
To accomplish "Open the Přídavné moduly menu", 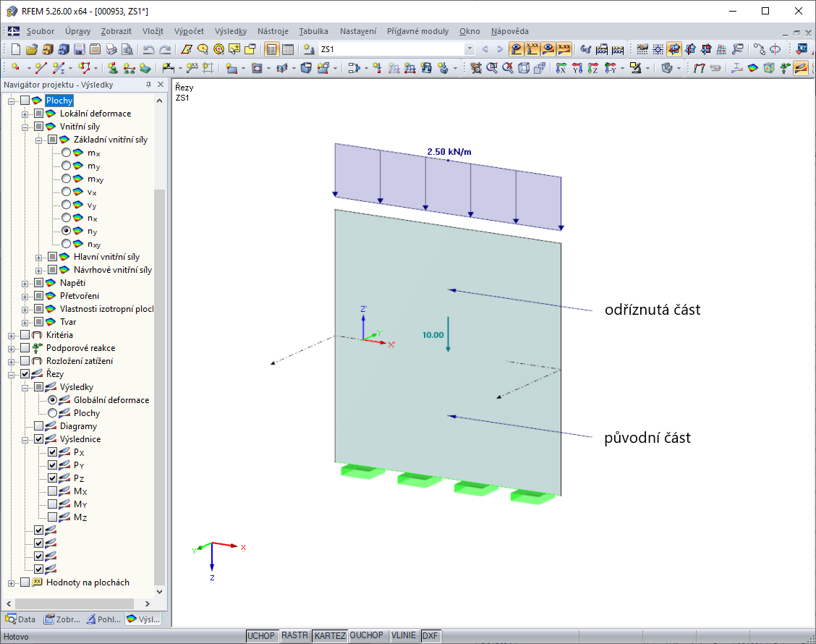I will [417, 31].
